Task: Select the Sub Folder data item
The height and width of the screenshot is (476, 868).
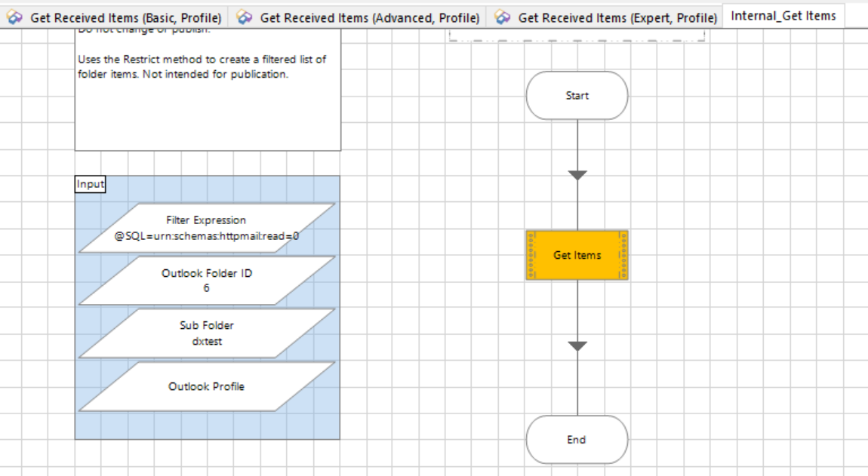Action: coord(207,333)
